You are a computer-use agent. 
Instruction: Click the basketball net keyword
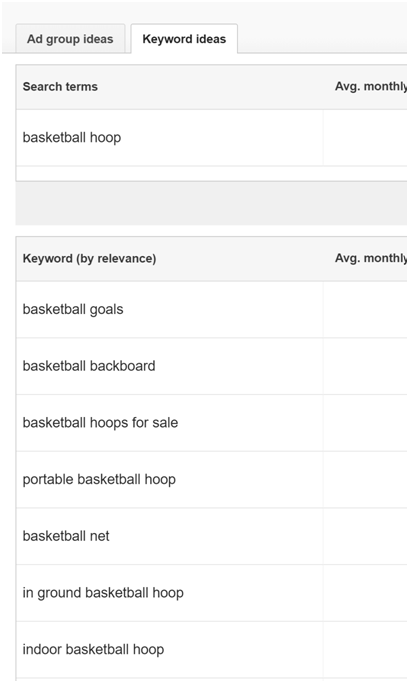tap(66, 536)
